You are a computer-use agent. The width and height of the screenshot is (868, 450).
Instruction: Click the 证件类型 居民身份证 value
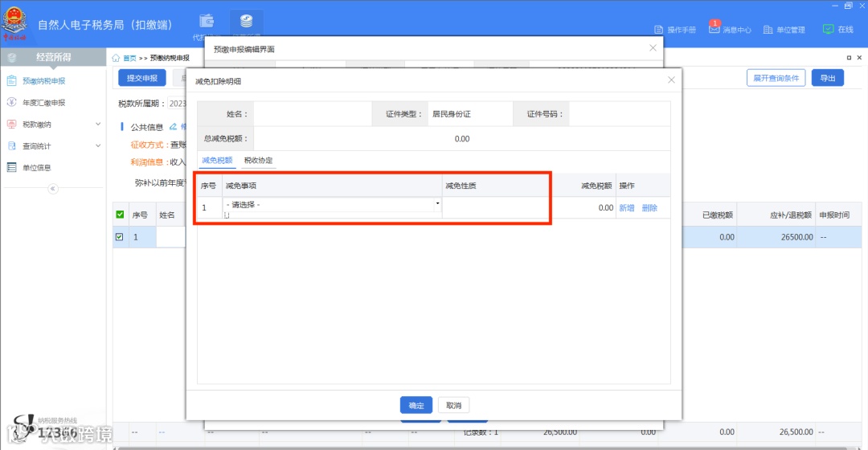pyautogui.click(x=451, y=114)
